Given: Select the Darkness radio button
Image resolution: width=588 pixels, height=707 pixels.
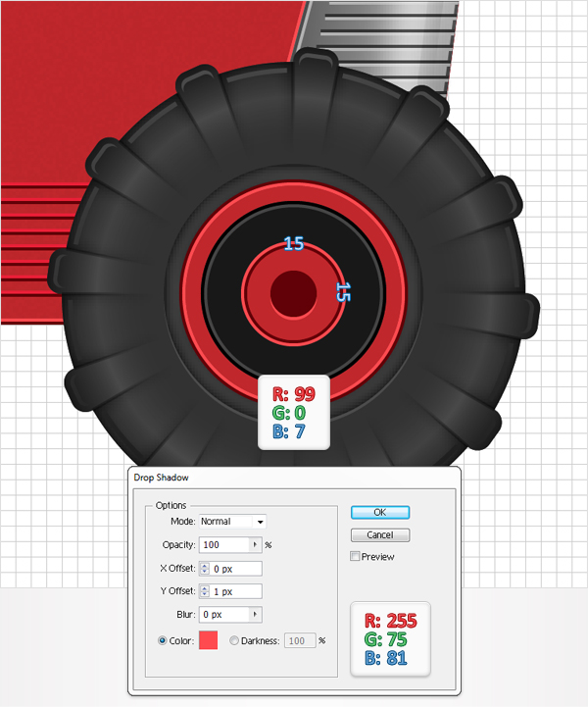Looking at the screenshot, I should 234,640.
